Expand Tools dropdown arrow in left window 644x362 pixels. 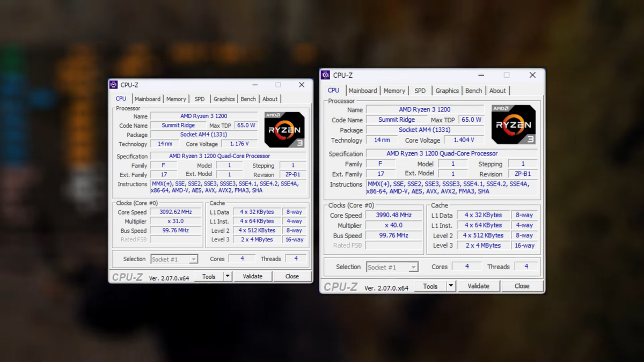(228, 277)
